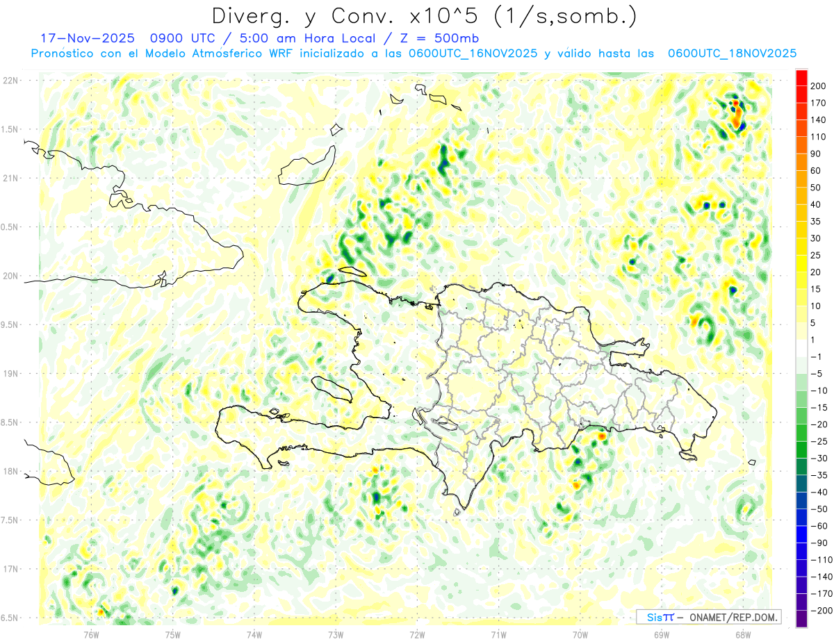Click the latitude label "20N"
The width and height of the screenshot is (834, 644).
click(x=10, y=276)
